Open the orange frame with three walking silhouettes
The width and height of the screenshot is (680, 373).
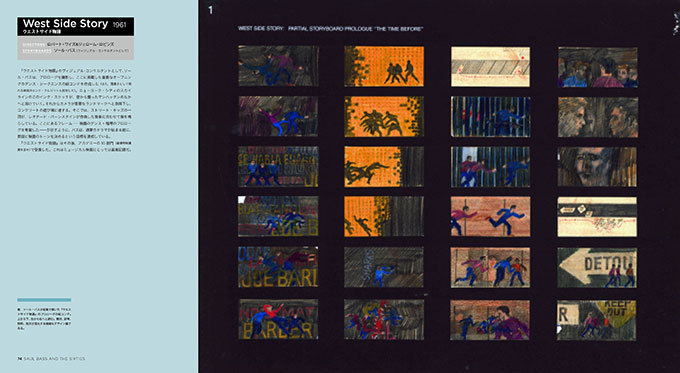click(x=384, y=66)
